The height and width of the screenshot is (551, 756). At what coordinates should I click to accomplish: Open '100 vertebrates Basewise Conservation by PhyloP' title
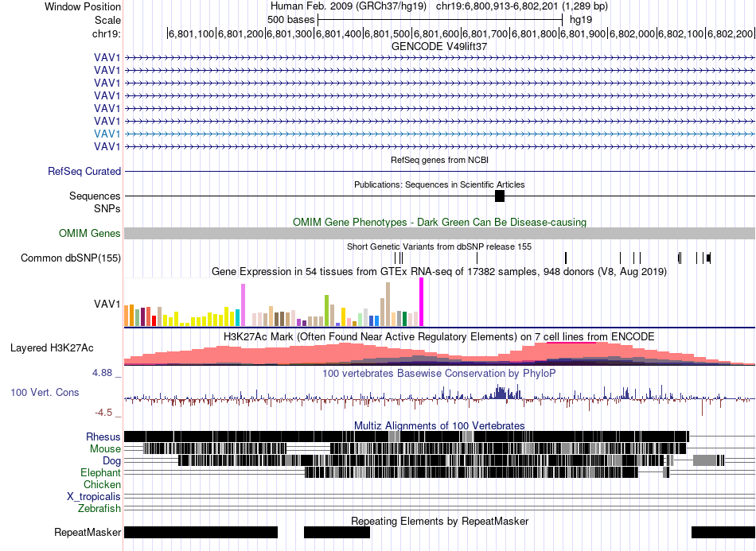pyautogui.click(x=439, y=373)
